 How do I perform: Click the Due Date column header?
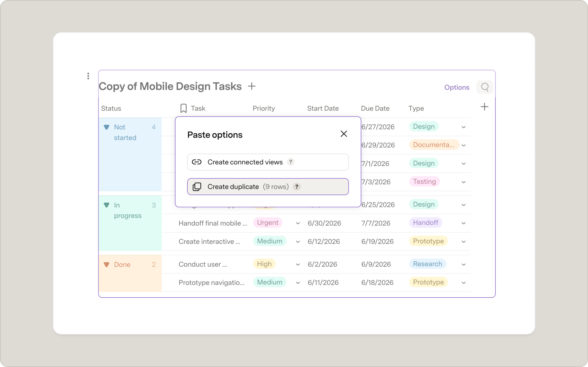(375, 108)
